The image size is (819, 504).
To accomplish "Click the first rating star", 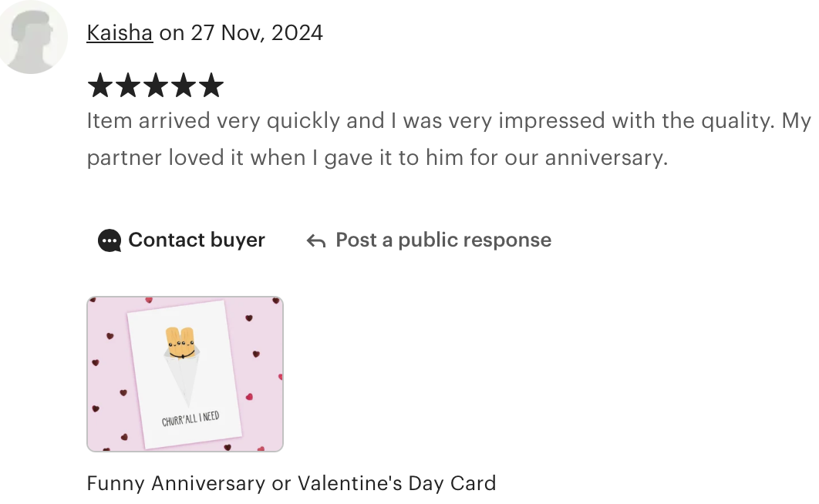I will point(99,85).
